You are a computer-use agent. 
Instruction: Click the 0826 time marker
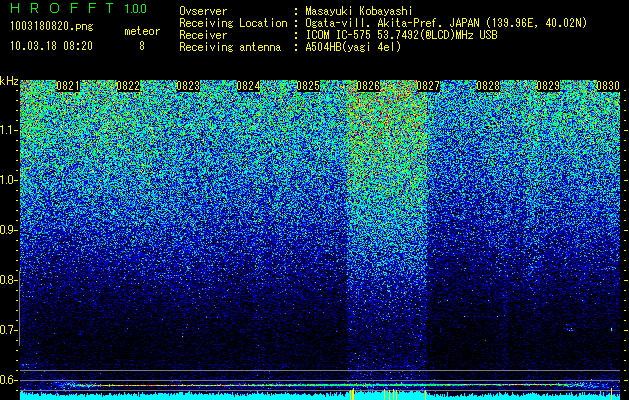coord(368,86)
